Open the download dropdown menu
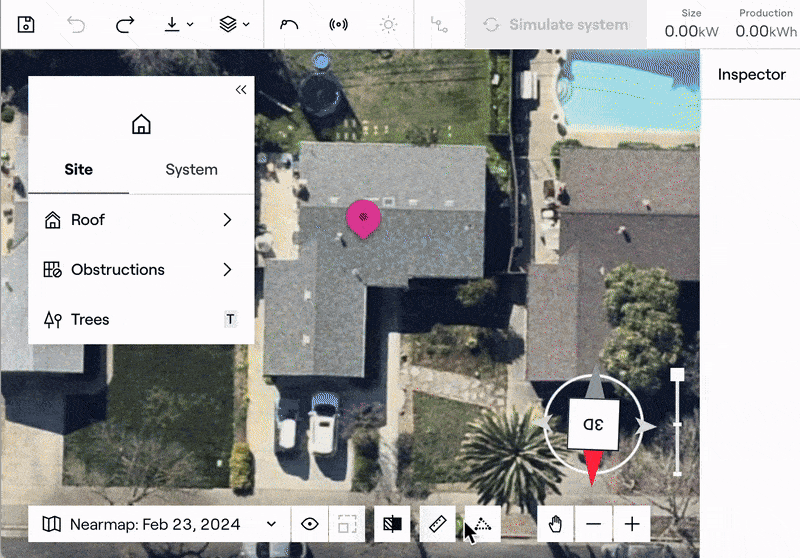This screenshot has height=558, width=800. [179, 24]
